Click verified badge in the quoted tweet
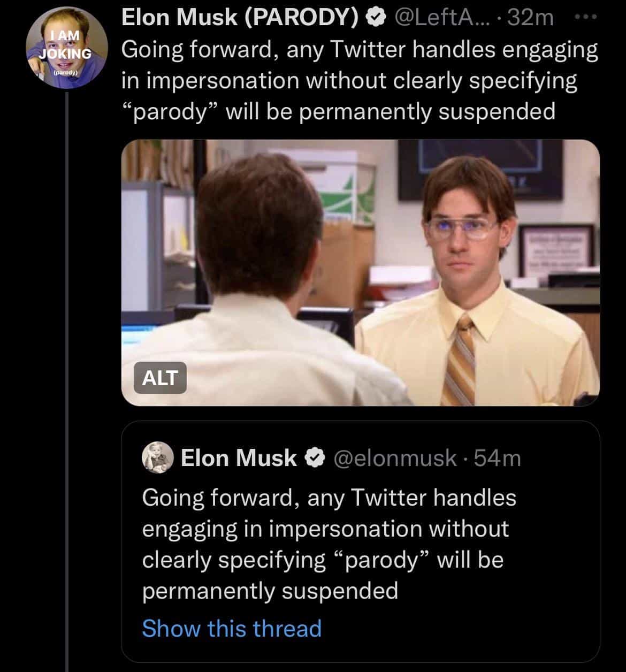Viewport: 626px width, 672px height. (315, 458)
